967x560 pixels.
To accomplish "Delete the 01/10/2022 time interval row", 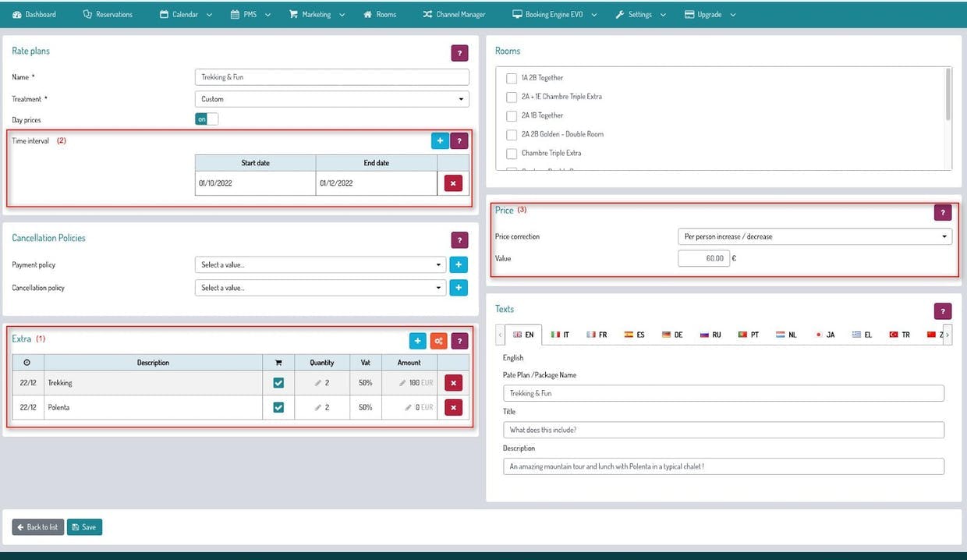I will tap(453, 183).
